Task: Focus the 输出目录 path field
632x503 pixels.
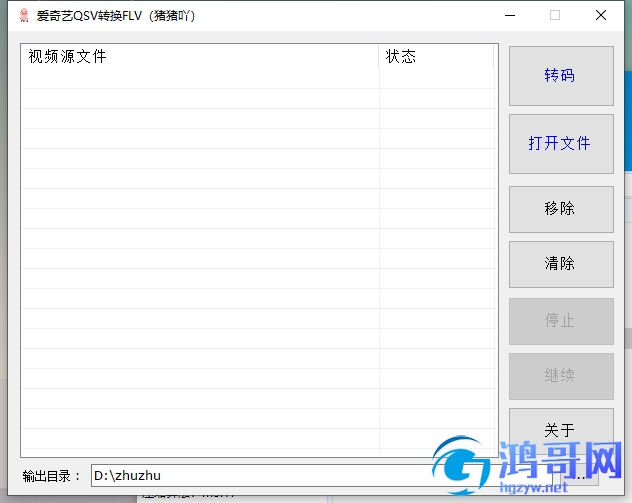Action: pyautogui.click(x=322, y=476)
